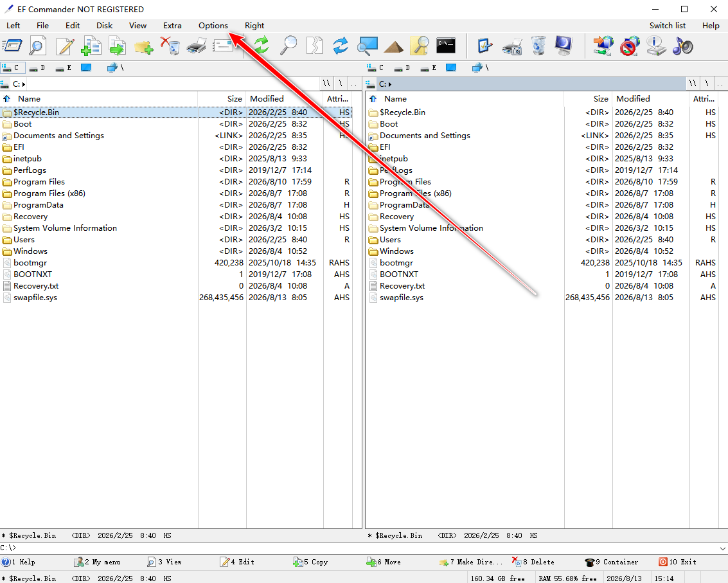
Task: Click the connect network drive icon
Action: point(603,46)
